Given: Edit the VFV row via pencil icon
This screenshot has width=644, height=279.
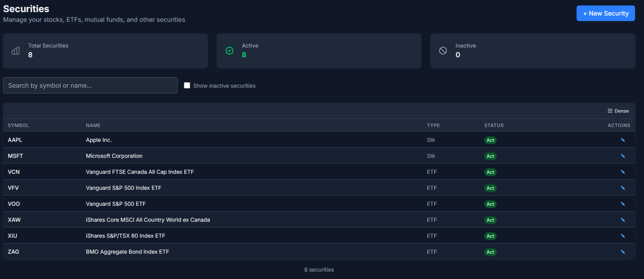Looking at the screenshot, I should 623,188.
